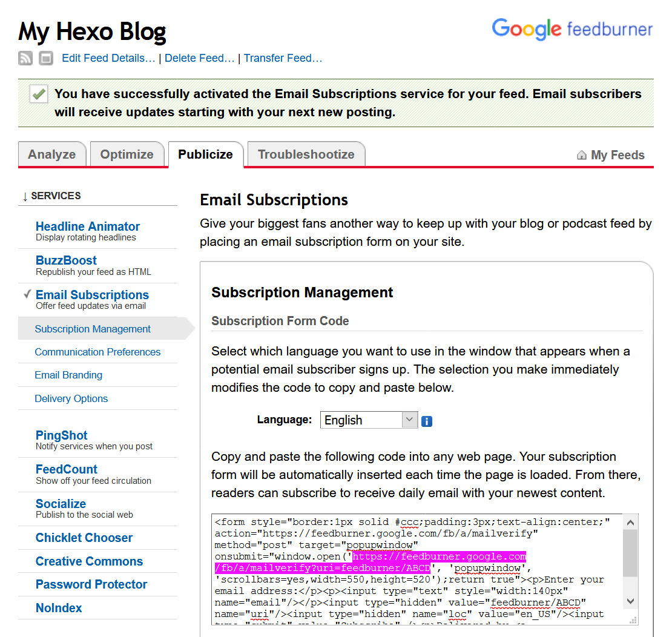Switch to the Optimize tab

coord(127,154)
